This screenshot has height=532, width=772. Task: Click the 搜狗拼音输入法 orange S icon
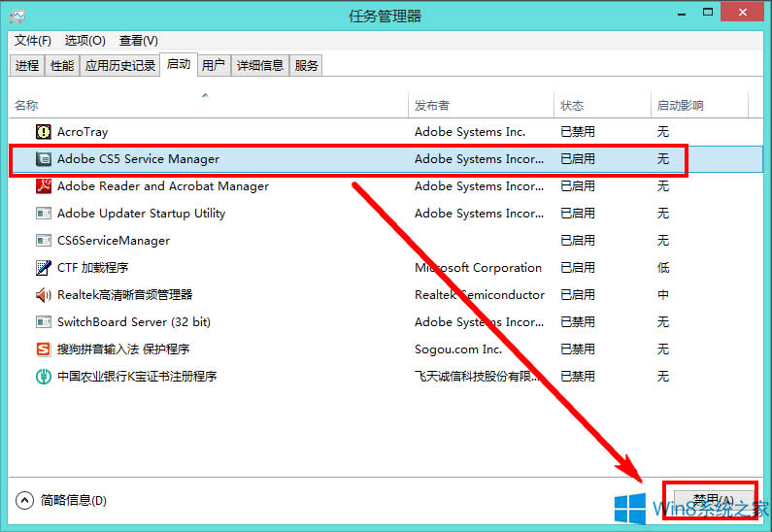44,349
